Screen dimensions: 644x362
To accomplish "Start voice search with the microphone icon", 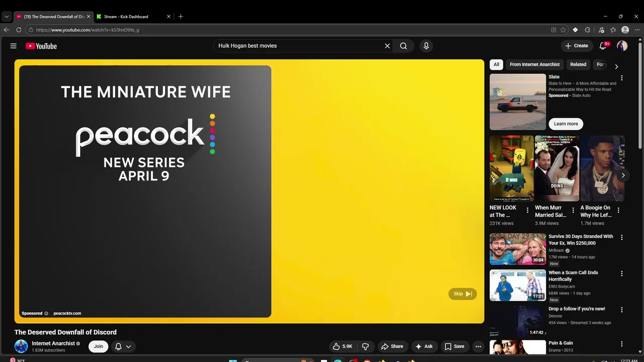I will click(x=426, y=46).
